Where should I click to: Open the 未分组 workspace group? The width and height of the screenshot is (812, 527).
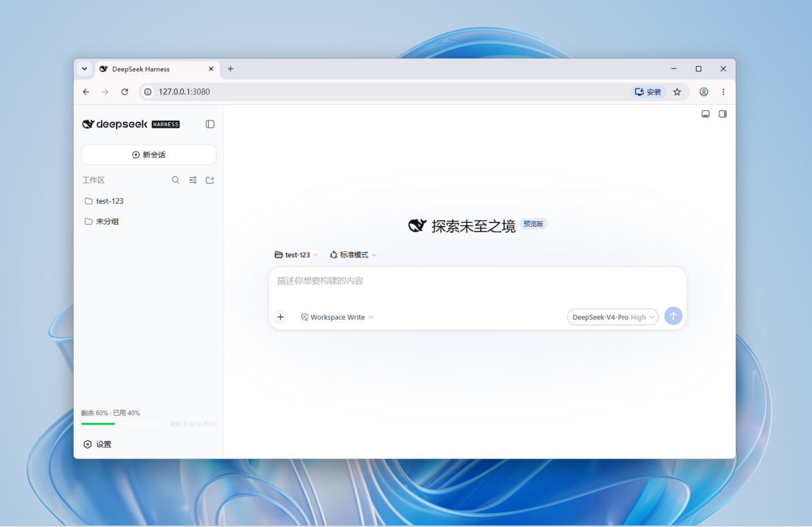[149, 221]
